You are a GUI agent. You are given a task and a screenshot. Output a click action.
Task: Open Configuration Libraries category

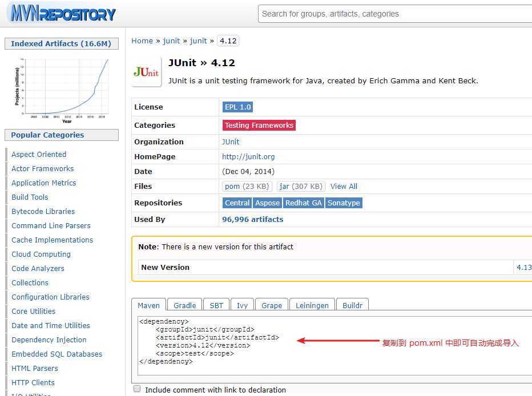[51, 297]
